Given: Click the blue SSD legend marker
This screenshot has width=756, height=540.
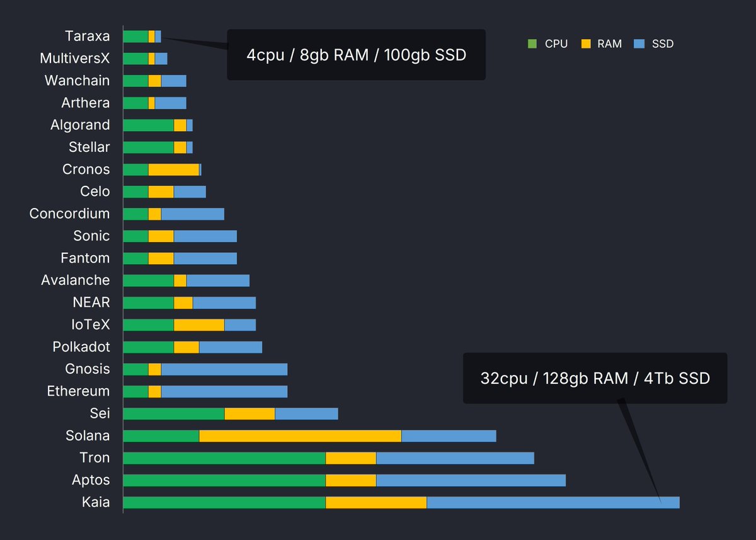Looking at the screenshot, I should (638, 44).
